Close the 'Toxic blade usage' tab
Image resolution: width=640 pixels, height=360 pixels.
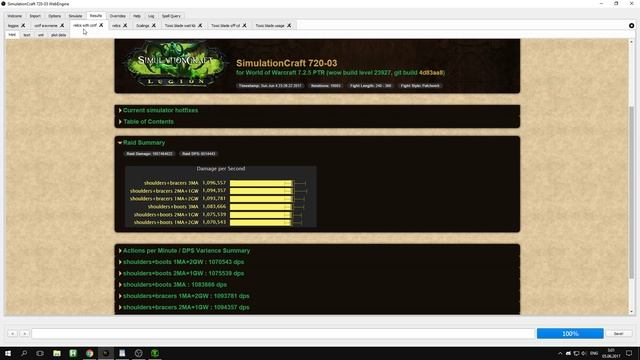pyautogui.click(x=289, y=25)
